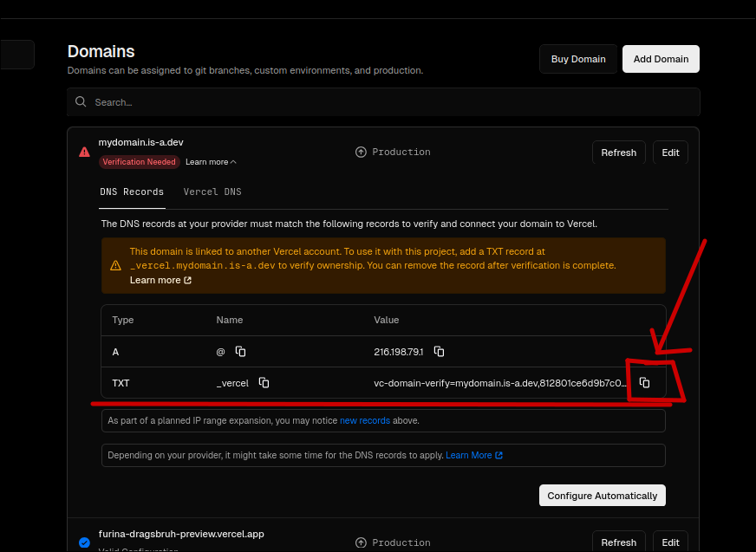Click the @ name cell text
This screenshot has height=552, width=756.
[220, 352]
